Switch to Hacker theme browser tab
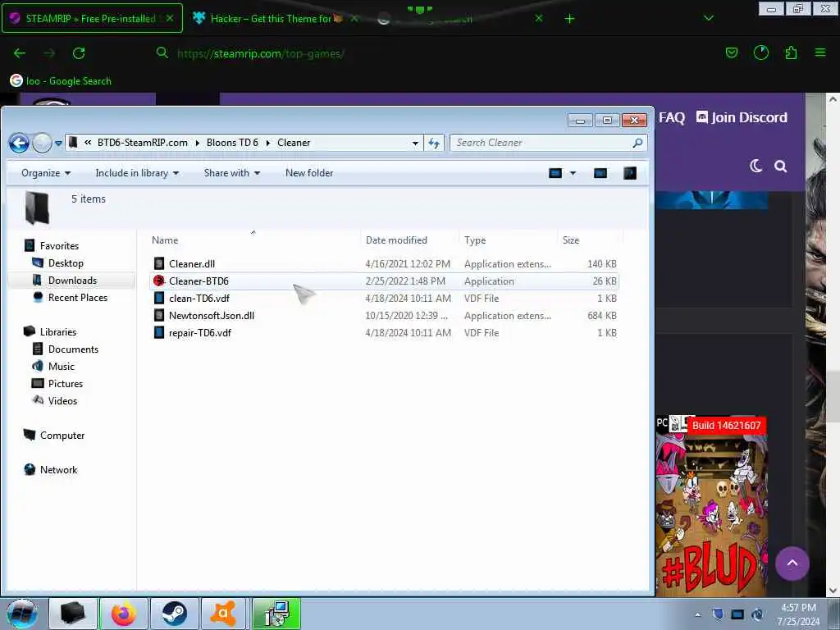840x630 pixels. click(x=271, y=18)
